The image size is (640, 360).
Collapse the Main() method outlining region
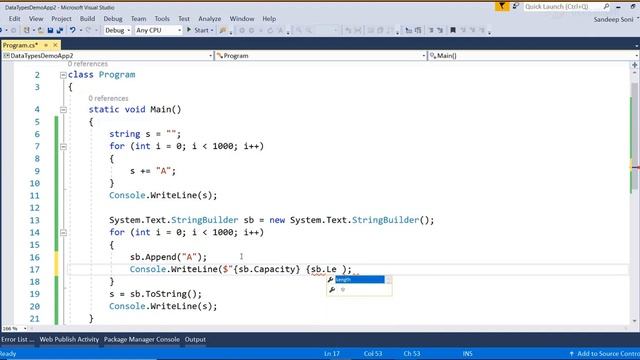tap(63, 110)
